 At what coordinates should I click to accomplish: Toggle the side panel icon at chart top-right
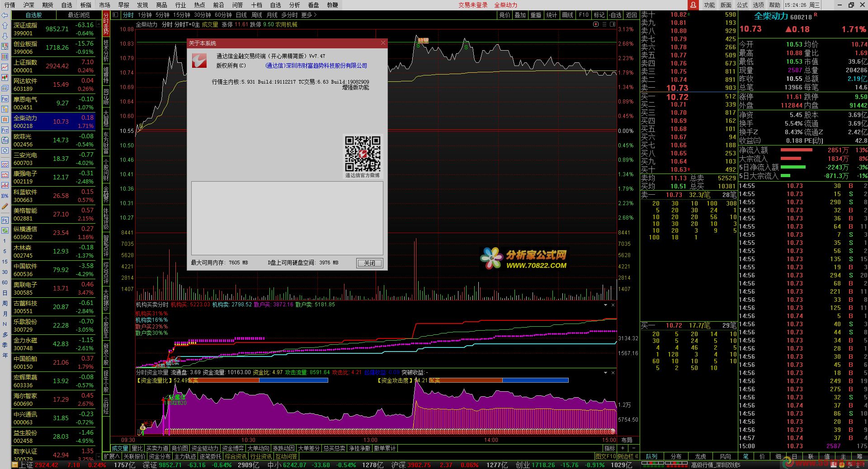coord(613,24)
